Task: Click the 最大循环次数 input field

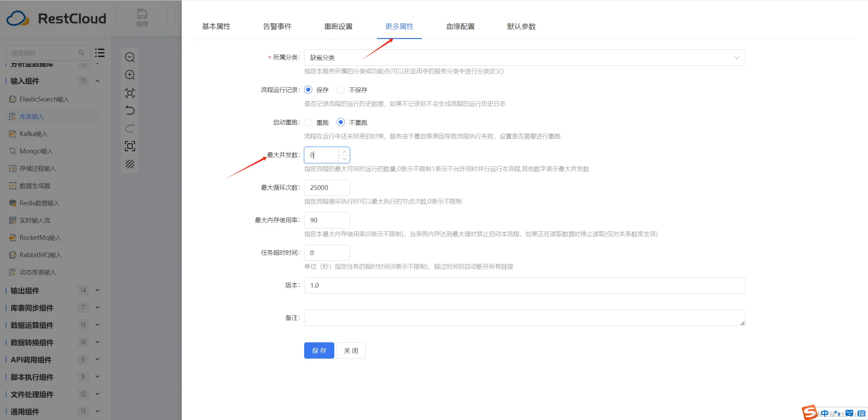Action: [327, 188]
